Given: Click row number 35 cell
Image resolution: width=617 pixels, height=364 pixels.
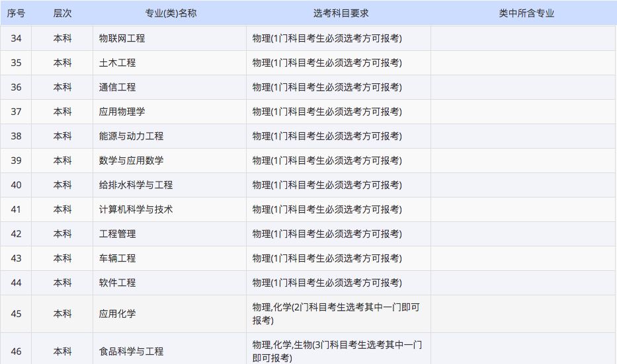Looking at the screenshot, I should 16,63.
